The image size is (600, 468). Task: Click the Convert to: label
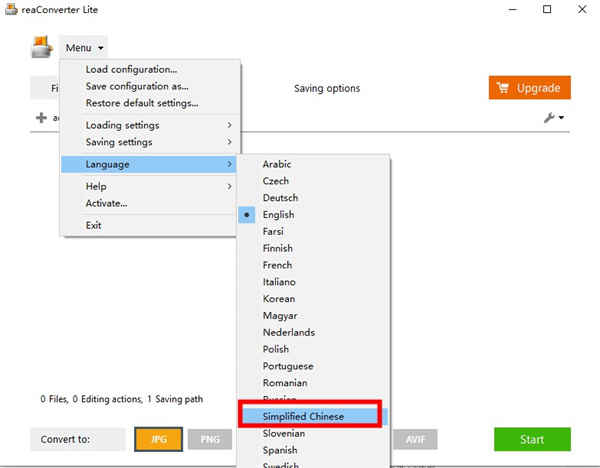tap(65, 439)
